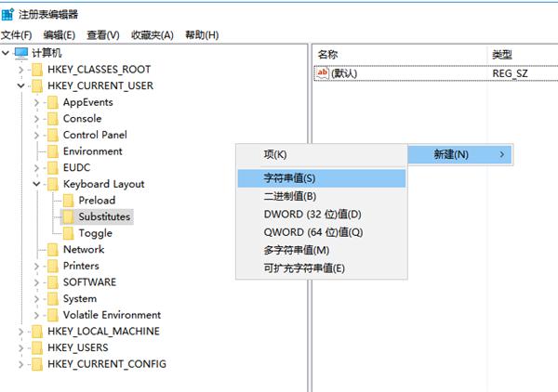The image size is (558, 392).
Task: Open the 编辑(E) menu
Action: pos(60,35)
